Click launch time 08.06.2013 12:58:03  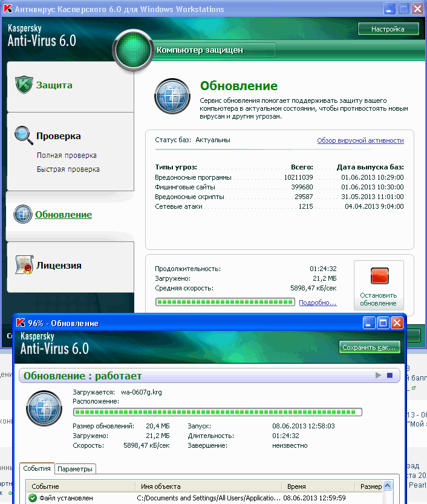[x=303, y=426]
